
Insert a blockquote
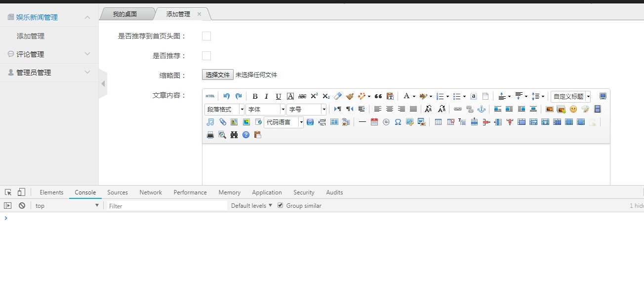pos(378,96)
